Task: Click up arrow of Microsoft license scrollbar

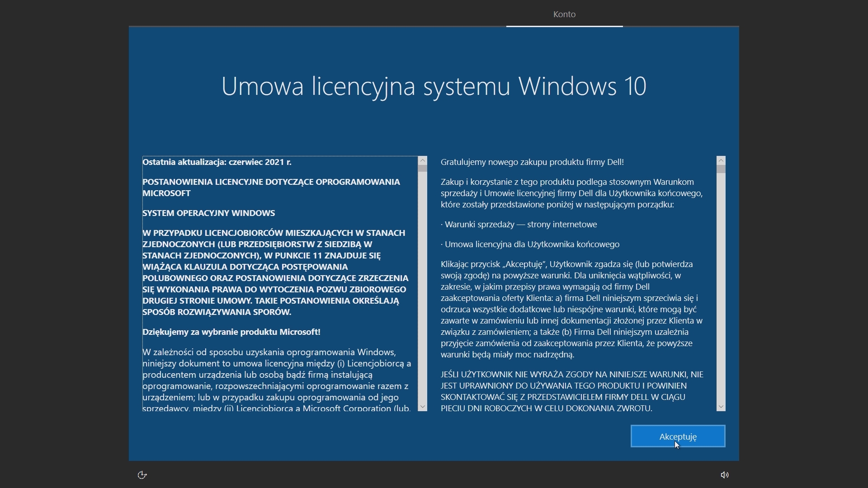Action: click(423, 160)
